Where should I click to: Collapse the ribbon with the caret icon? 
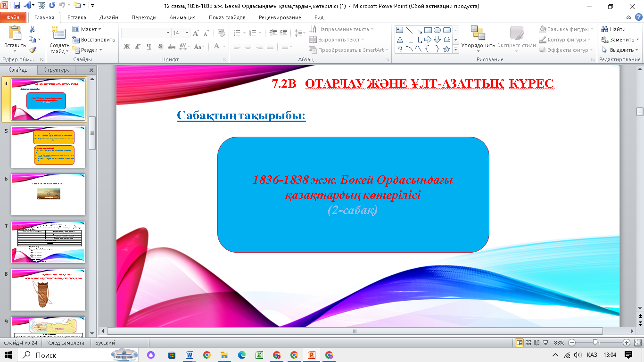pos(627,17)
